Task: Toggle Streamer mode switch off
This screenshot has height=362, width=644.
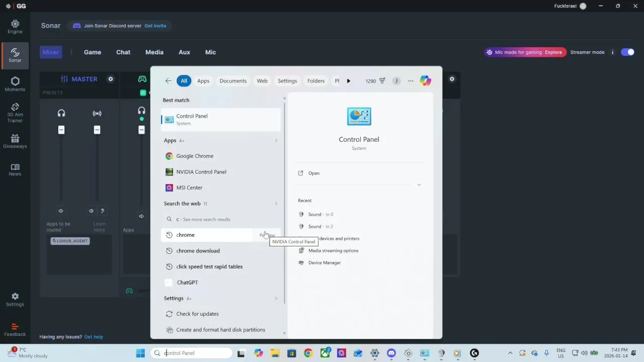Action: pos(627,52)
